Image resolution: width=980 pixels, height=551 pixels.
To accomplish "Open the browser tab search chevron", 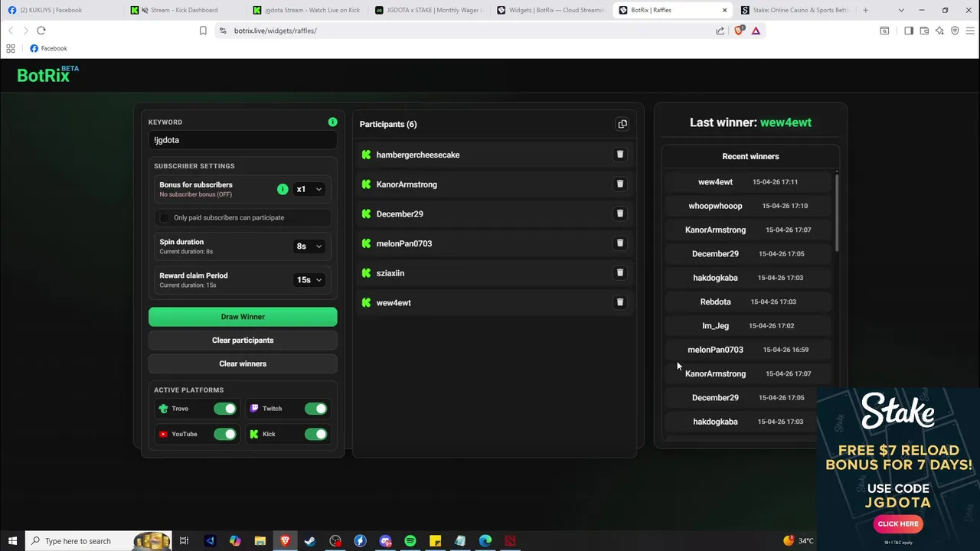I will pyautogui.click(x=901, y=10).
